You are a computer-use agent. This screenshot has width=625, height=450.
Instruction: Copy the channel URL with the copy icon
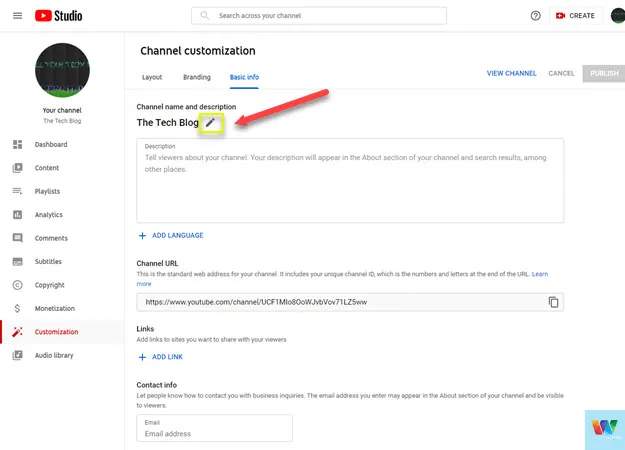(x=553, y=302)
